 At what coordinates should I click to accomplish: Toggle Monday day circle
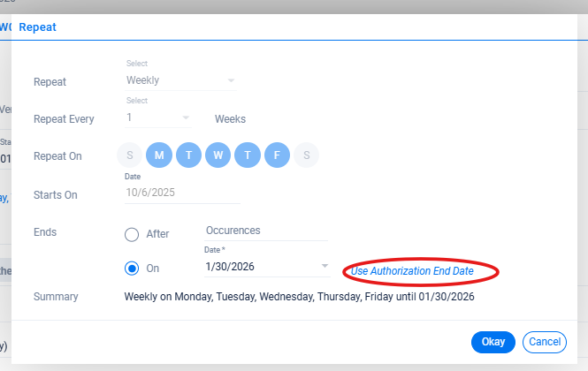pyautogui.click(x=160, y=156)
